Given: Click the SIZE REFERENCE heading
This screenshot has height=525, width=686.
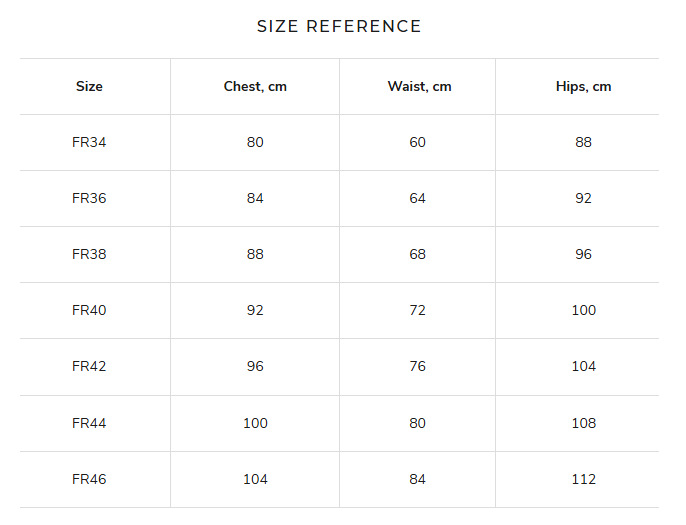Looking at the screenshot, I should [339, 26].
